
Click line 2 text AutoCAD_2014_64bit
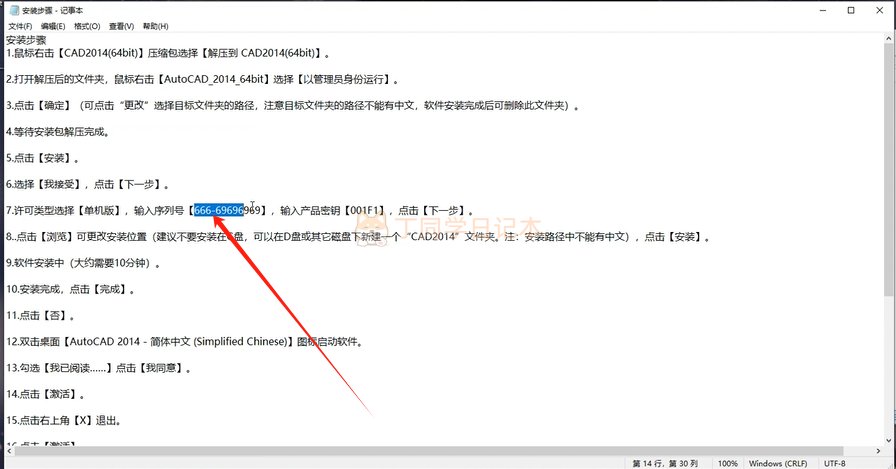[213, 79]
